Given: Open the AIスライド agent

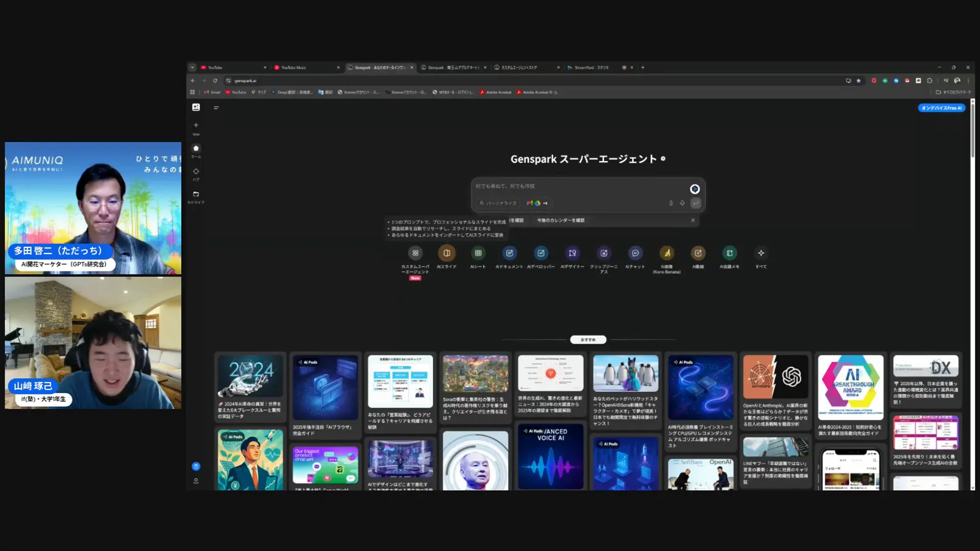Looking at the screenshot, I should point(447,253).
